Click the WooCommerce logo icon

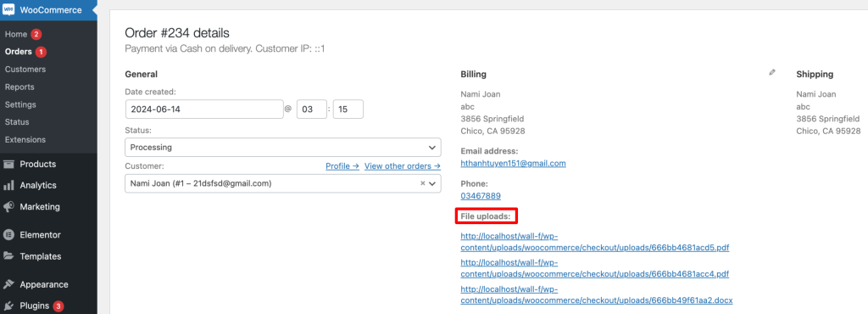(8, 10)
